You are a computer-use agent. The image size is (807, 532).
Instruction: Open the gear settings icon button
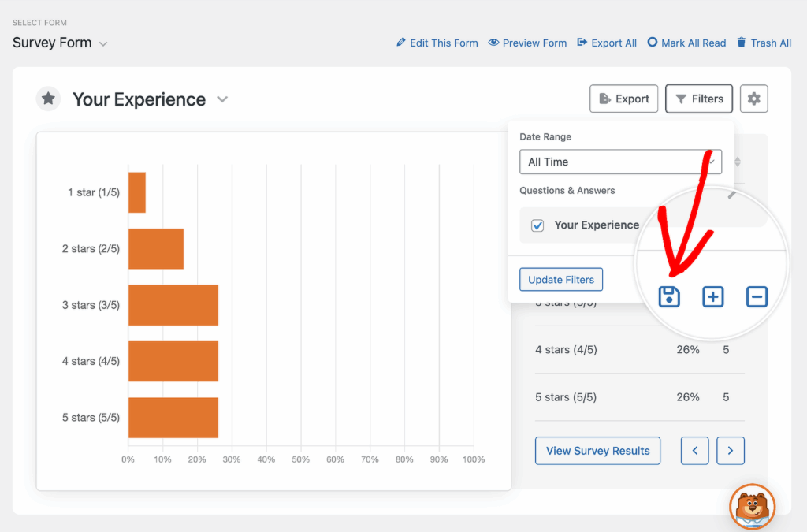(754, 99)
